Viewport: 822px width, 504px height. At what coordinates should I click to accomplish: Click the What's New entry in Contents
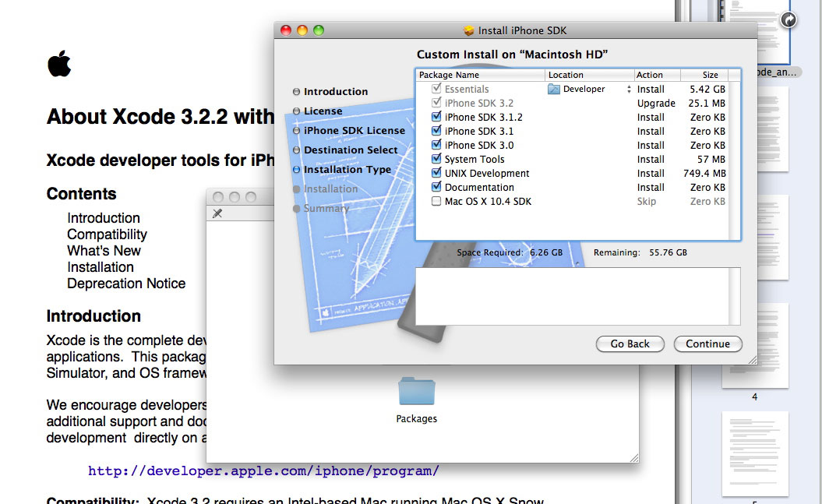click(104, 250)
